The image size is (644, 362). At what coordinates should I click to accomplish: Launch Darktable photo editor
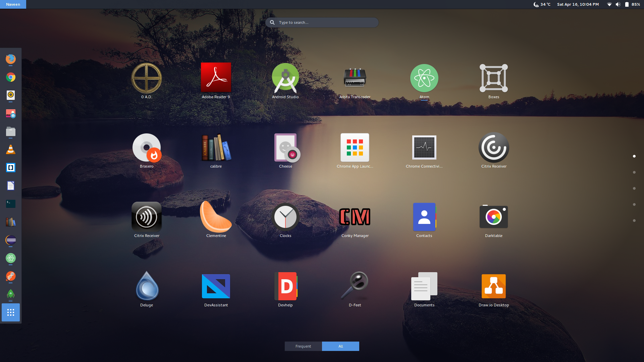point(494,217)
